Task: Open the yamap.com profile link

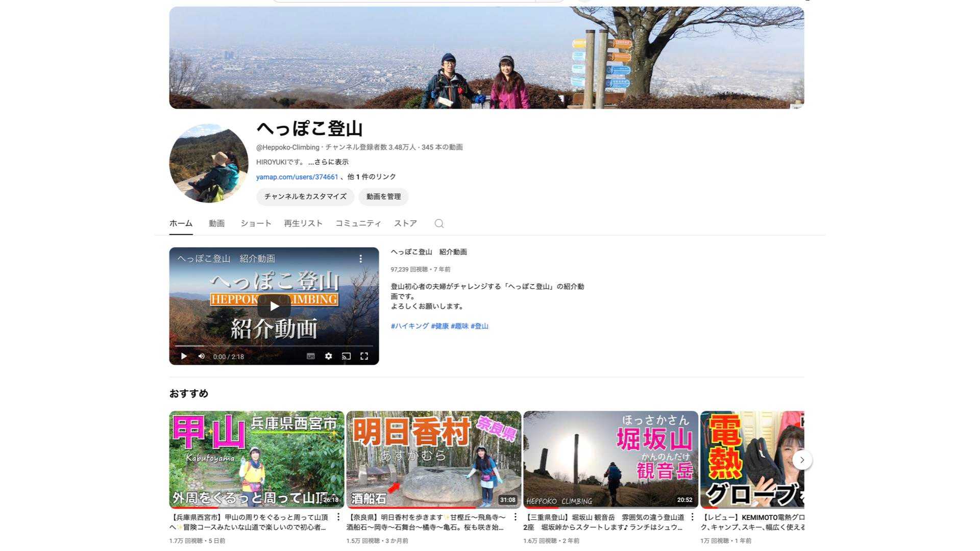Action: pos(297,177)
